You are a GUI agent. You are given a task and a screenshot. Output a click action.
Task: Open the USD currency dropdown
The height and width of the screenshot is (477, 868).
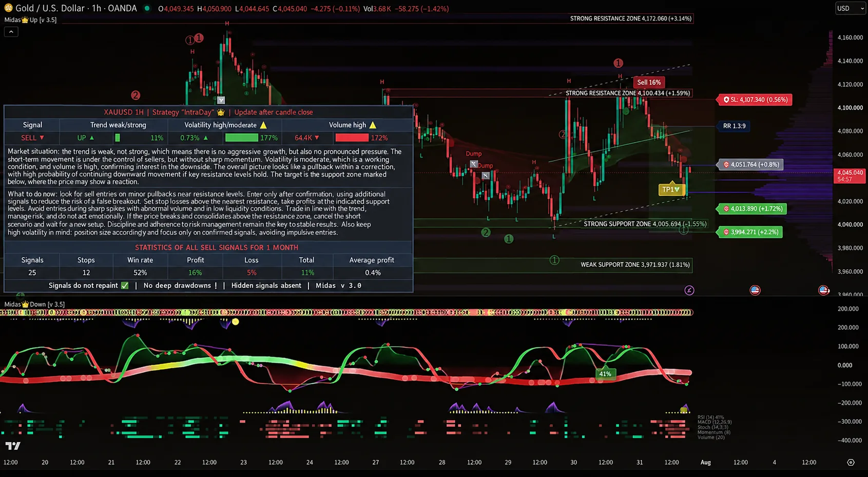(x=850, y=8)
